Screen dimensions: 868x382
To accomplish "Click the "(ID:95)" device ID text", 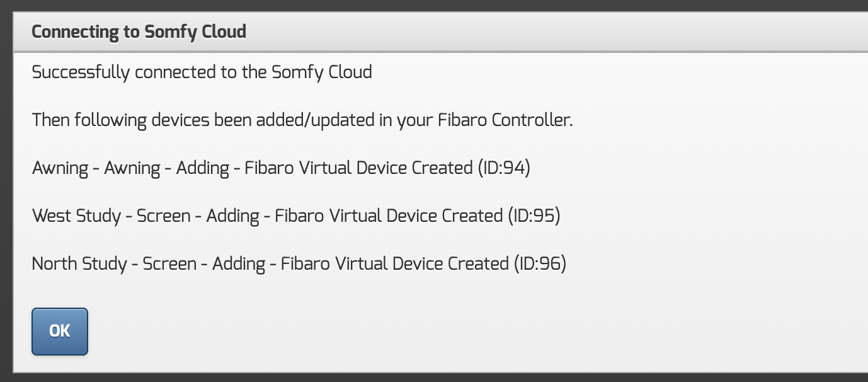I will click(x=534, y=216).
